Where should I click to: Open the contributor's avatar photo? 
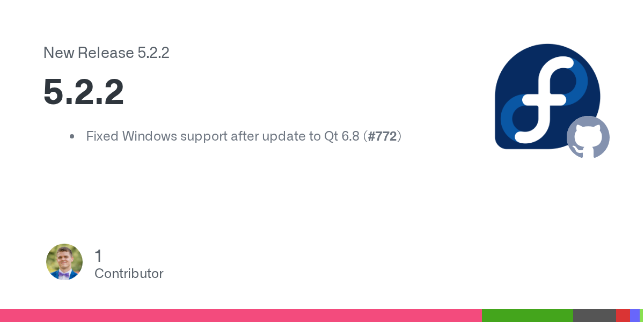click(x=64, y=262)
